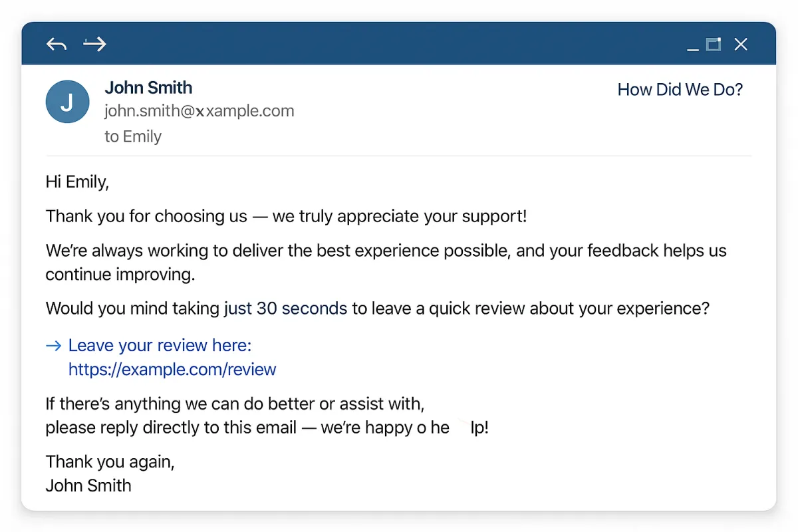Click the "How Did We Do?" subject
This screenshot has width=798, height=532.
(680, 90)
